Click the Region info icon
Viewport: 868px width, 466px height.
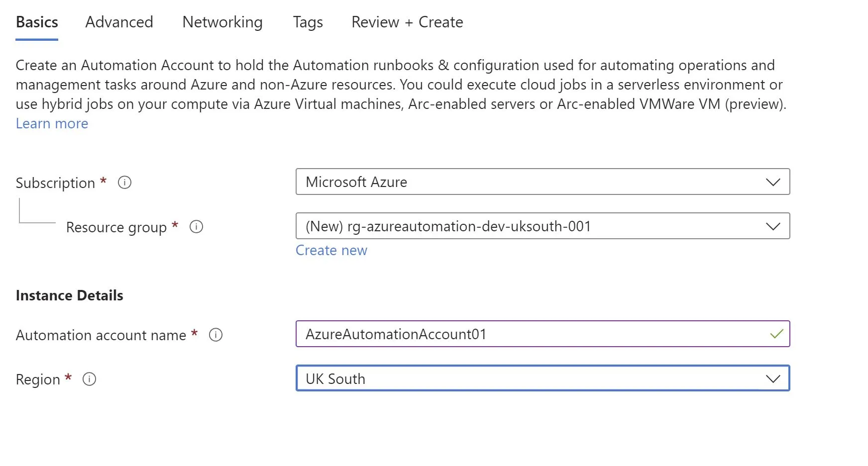pyautogui.click(x=89, y=379)
